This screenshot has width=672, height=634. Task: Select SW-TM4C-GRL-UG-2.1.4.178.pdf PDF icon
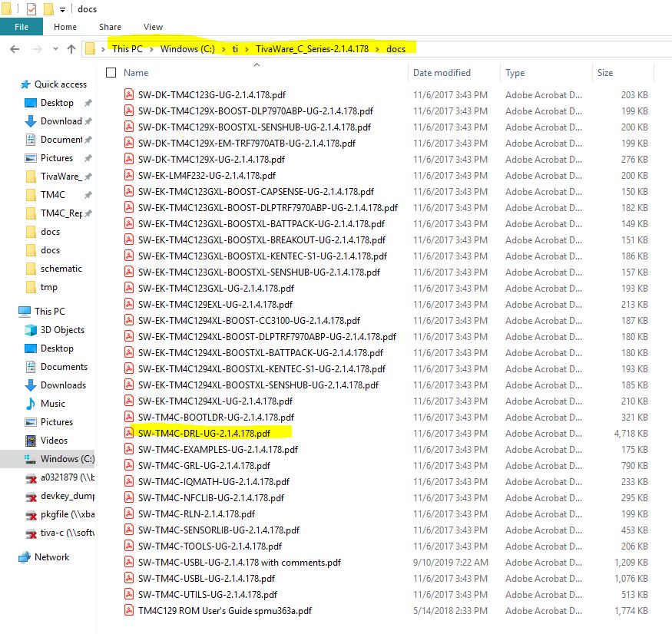pos(128,465)
